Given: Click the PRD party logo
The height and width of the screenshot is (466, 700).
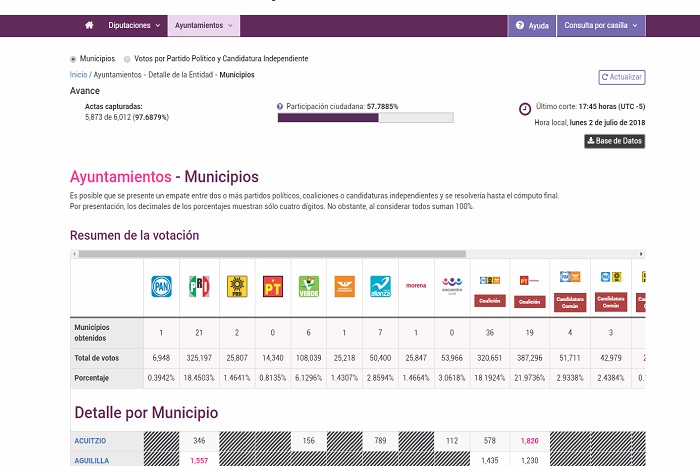Looking at the screenshot, I should [237, 287].
